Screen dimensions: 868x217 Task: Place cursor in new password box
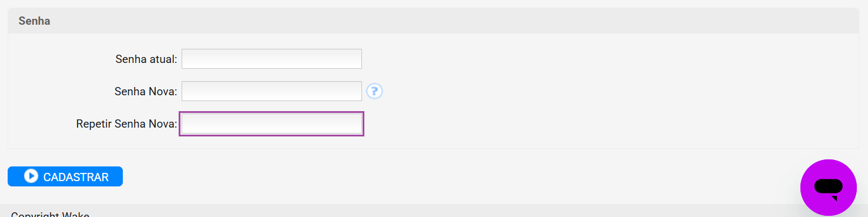point(272,91)
